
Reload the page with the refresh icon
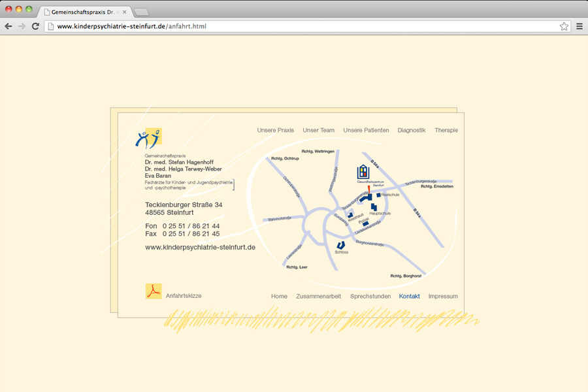[x=35, y=26]
